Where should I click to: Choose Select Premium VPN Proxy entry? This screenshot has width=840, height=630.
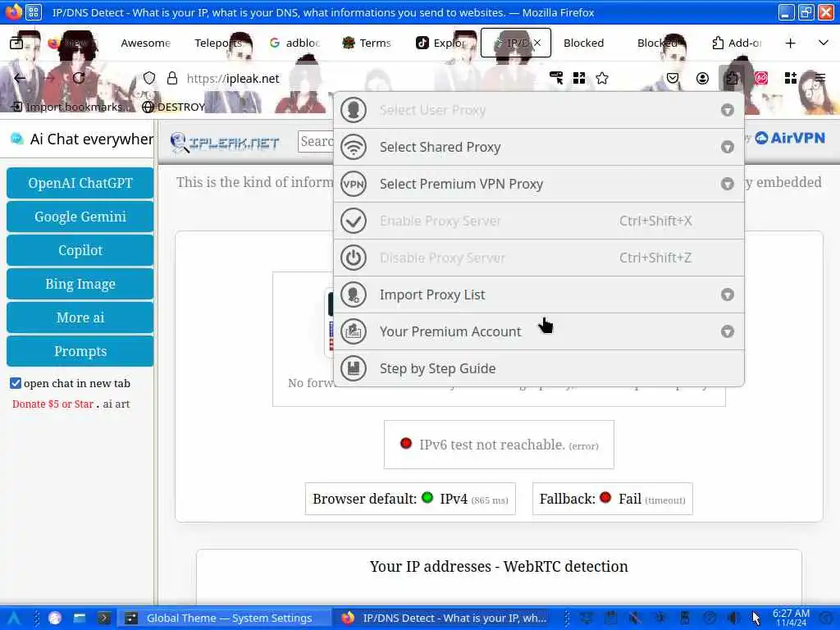point(539,184)
